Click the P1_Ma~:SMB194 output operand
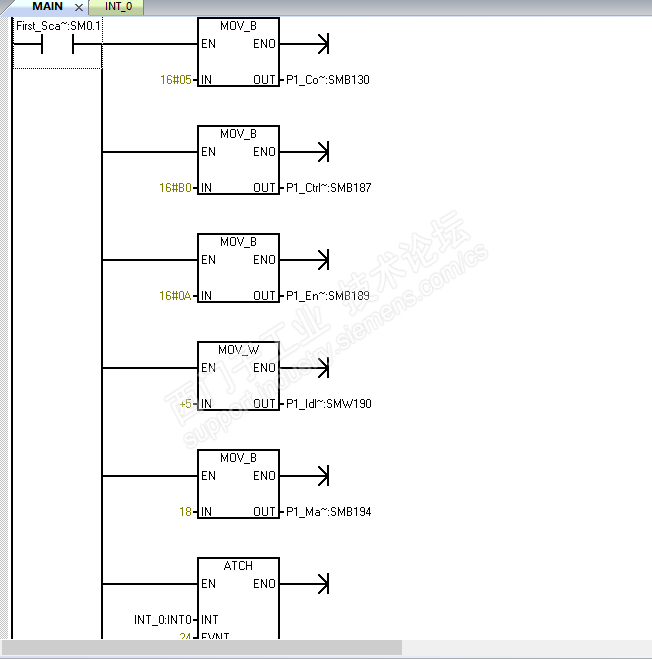The height and width of the screenshot is (659, 652). coord(329,512)
